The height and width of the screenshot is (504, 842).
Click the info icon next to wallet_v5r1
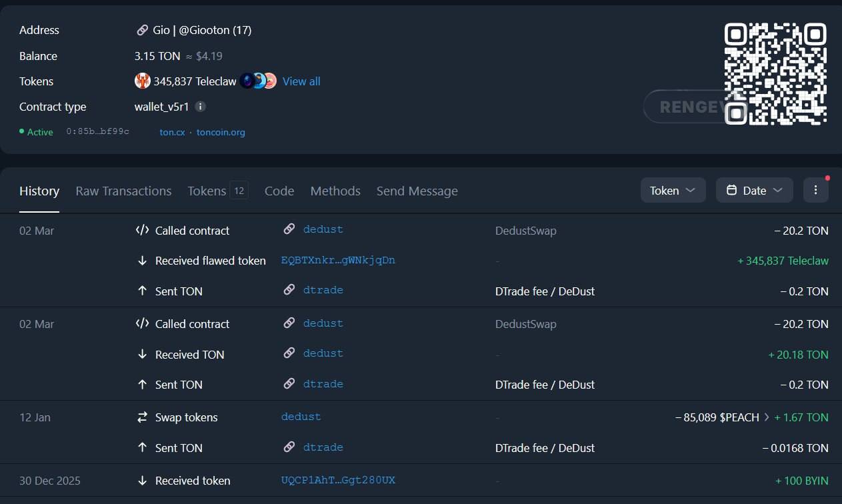click(201, 107)
